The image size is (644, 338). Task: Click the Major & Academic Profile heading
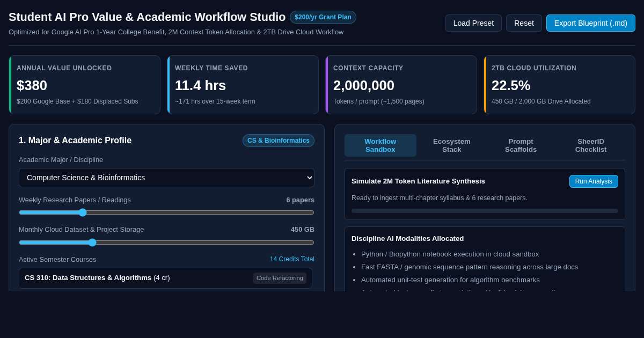[75, 141]
